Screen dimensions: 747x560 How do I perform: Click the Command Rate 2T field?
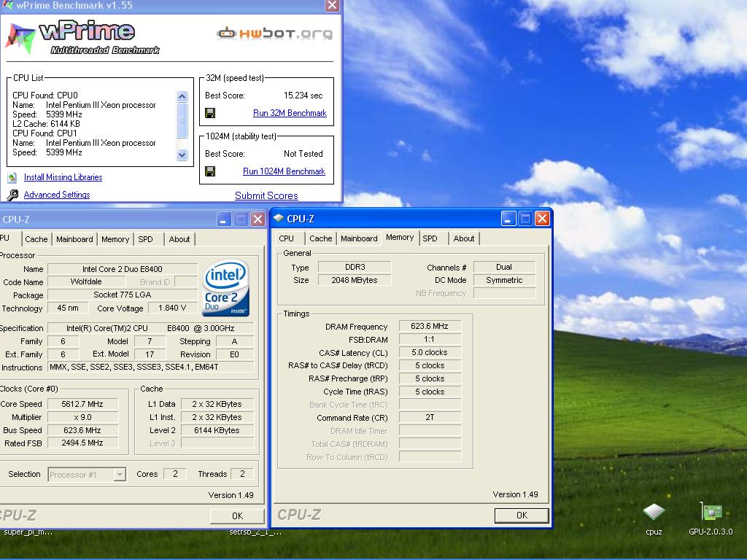pos(430,417)
